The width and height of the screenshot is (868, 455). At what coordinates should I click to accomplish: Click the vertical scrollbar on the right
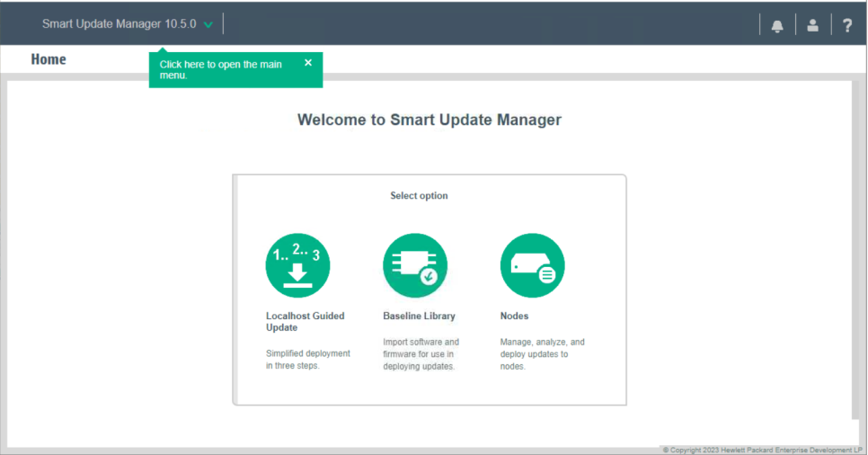(856, 249)
